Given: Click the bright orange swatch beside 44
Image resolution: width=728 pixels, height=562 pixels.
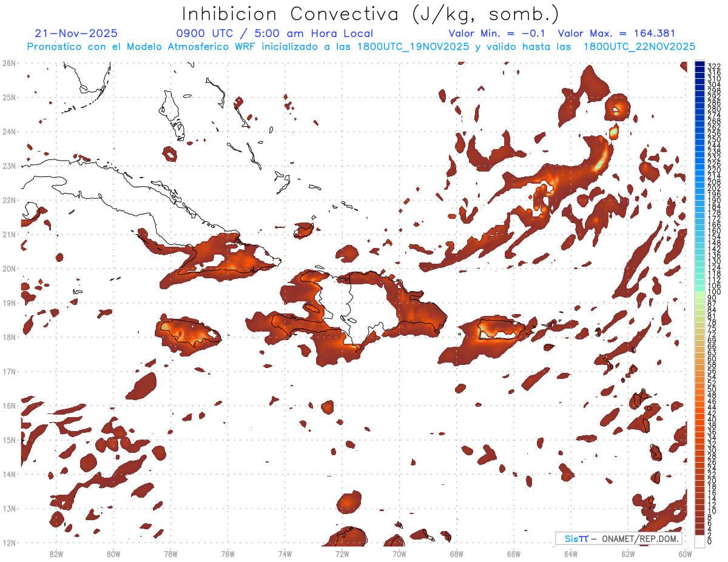Looking at the screenshot, I should coord(700,409).
